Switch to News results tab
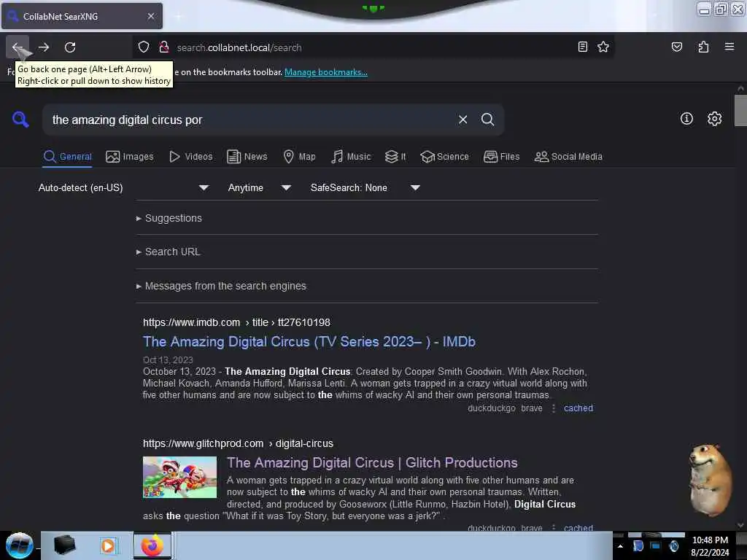 click(x=247, y=157)
